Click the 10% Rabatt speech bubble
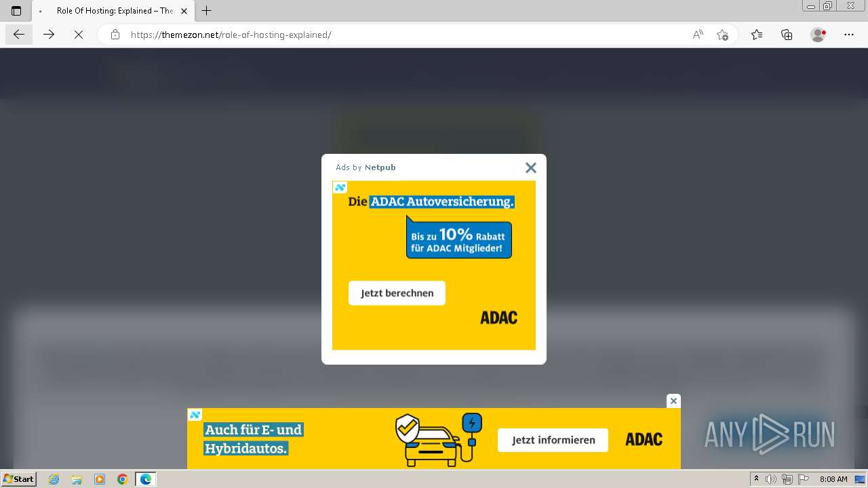Screen dimensions: 868x488 [459, 239]
